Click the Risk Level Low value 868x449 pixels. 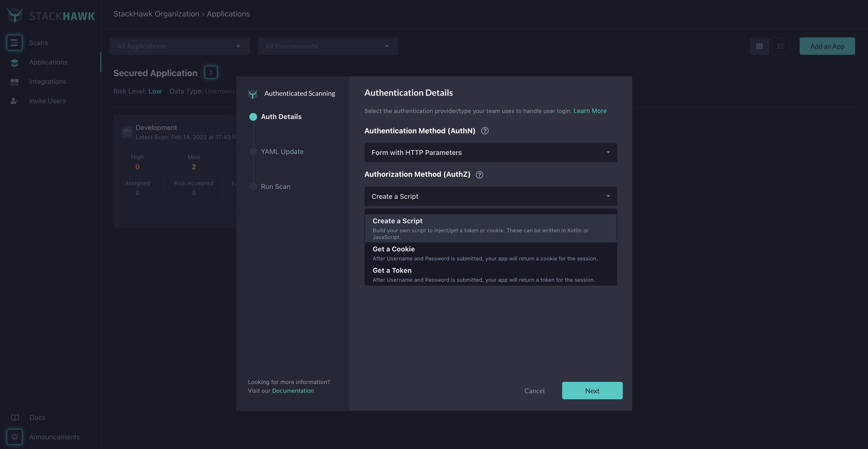point(155,91)
